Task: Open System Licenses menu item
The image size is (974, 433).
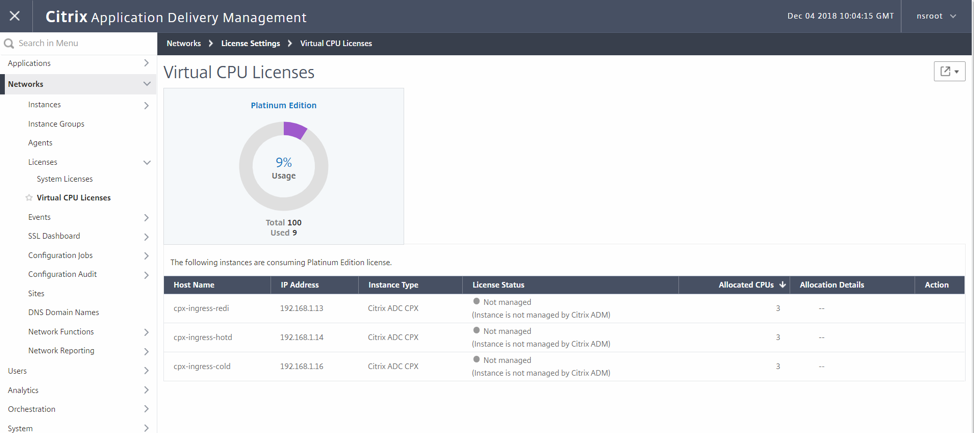Action: click(65, 179)
